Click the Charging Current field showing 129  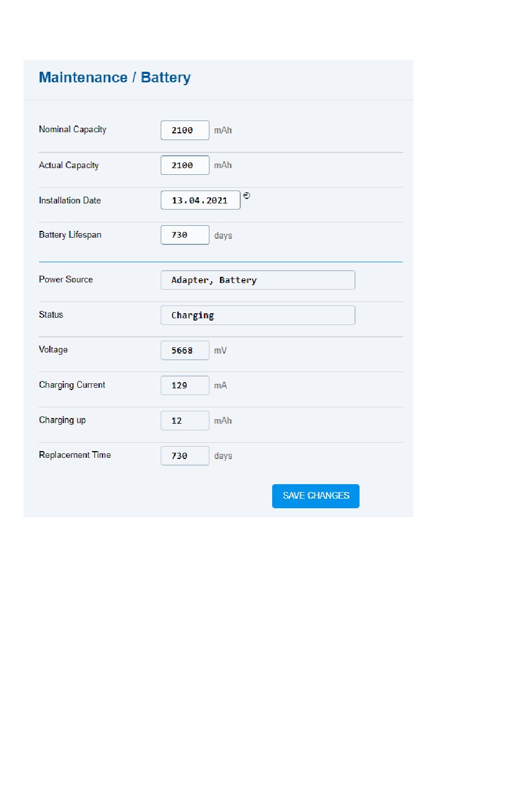[185, 385]
